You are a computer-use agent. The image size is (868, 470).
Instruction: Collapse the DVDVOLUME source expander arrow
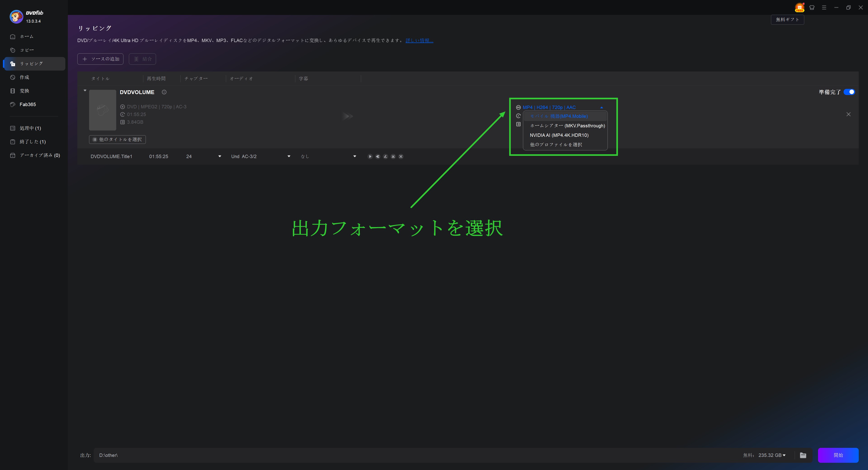click(x=85, y=91)
